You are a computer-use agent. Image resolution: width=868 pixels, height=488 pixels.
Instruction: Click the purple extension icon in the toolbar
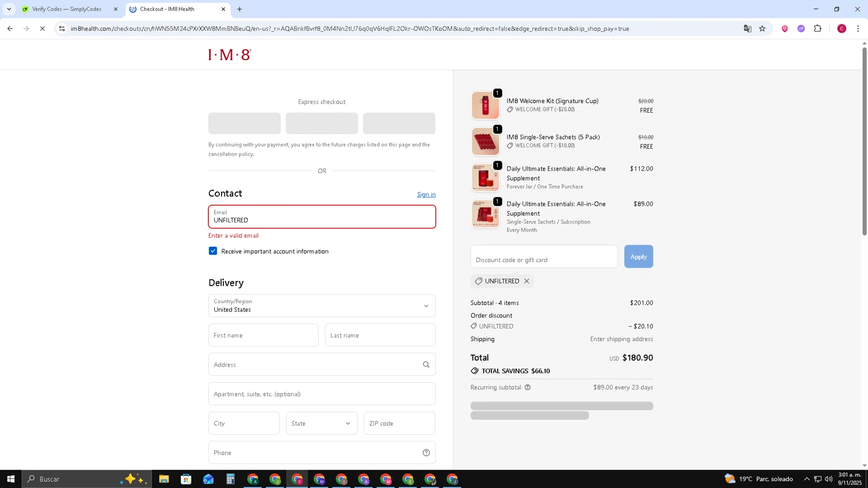(801, 28)
